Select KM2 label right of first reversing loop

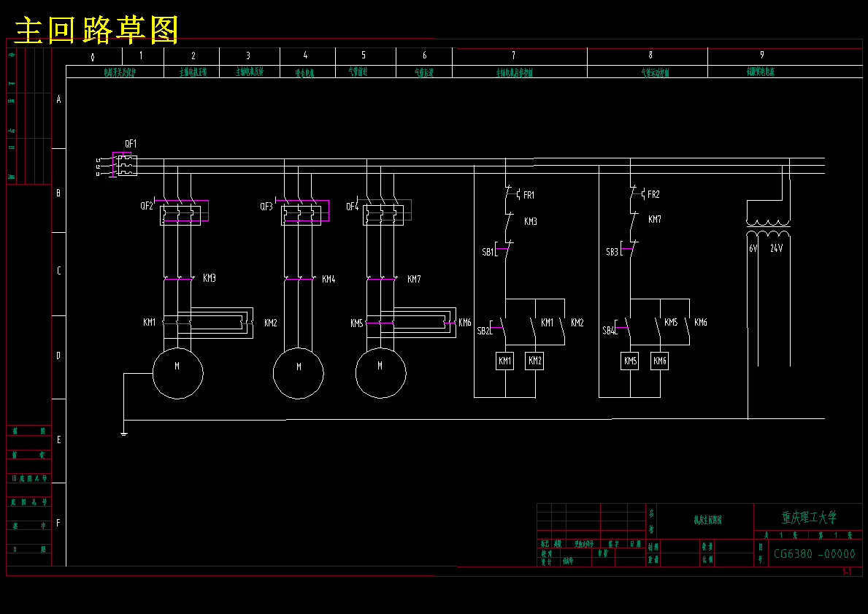click(271, 323)
